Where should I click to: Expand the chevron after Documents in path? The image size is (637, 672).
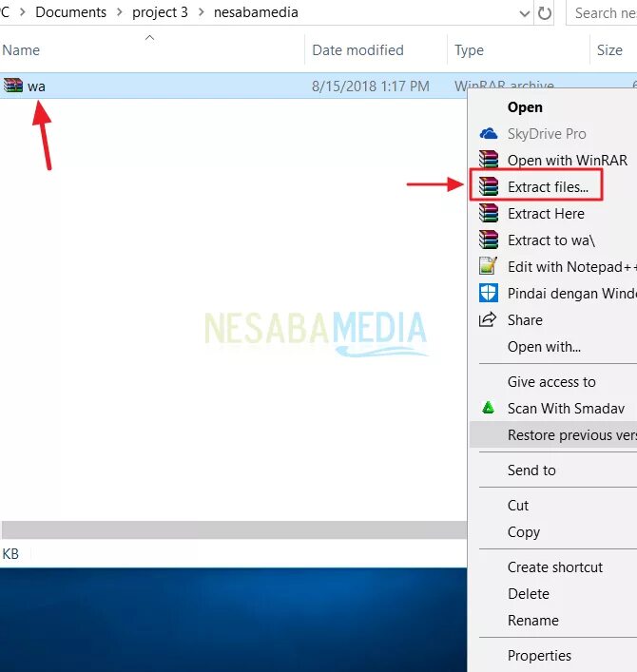tap(120, 12)
